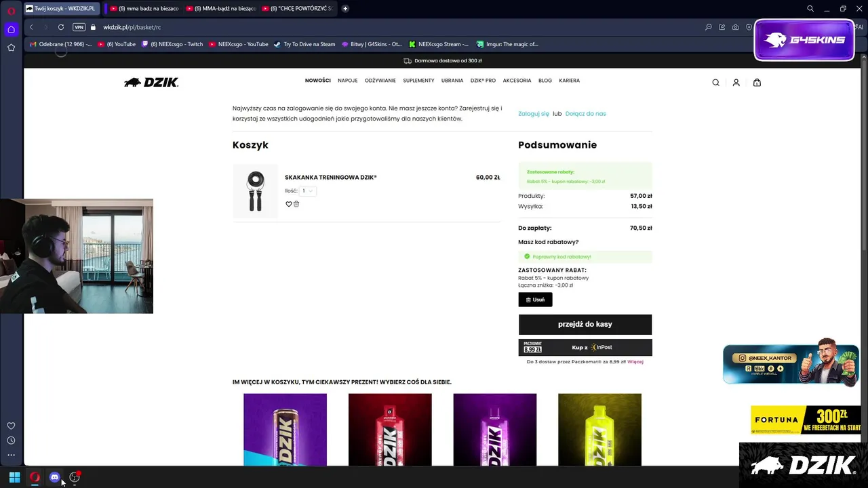Open the NAPOJE menu item
868x488 pixels.
pyautogui.click(x=347, y=81)
